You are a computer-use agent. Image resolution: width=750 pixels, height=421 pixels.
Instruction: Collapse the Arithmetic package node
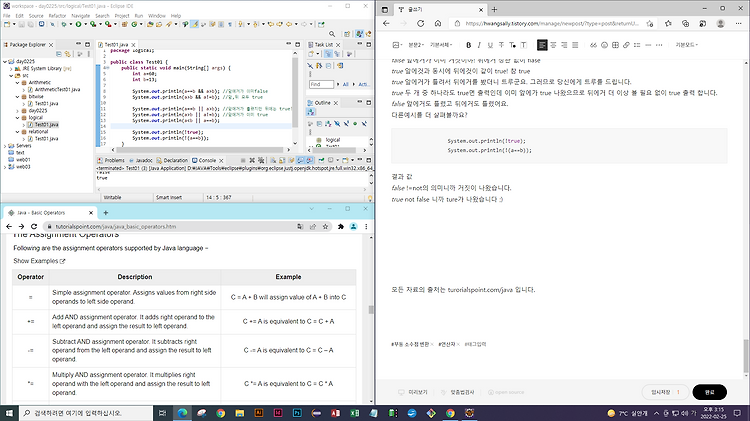tap(18, 82)
